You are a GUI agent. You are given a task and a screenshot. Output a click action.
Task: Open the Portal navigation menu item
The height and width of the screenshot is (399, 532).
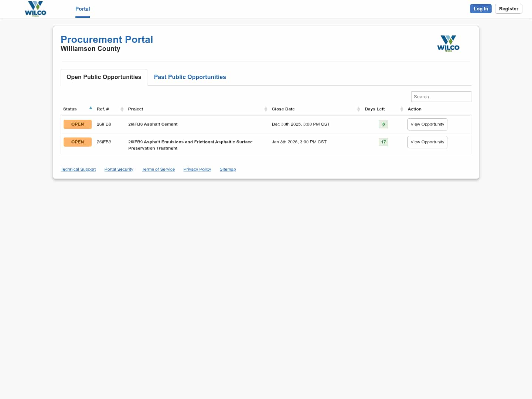click(82, 9)
